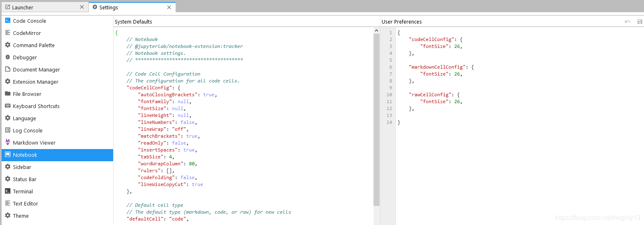This screenshot has width=644, height=225.
Task: Click the Terminal icon
Action: (x=8, y=191)
